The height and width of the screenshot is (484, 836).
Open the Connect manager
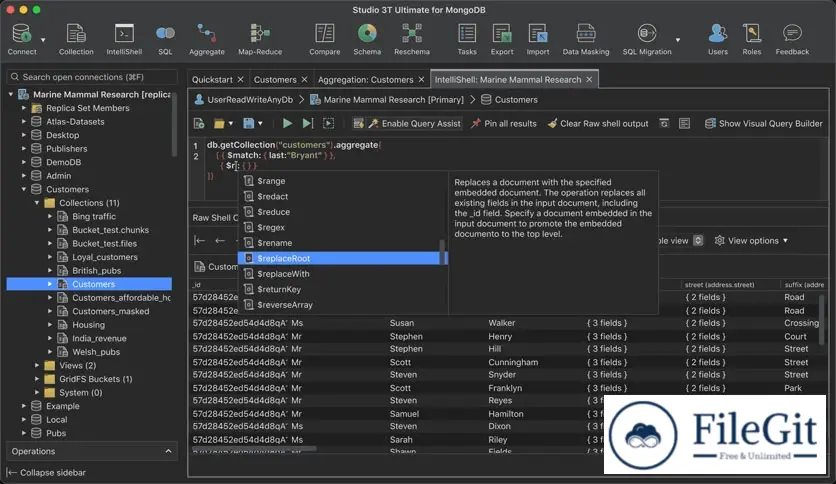[x=21, y=39]
